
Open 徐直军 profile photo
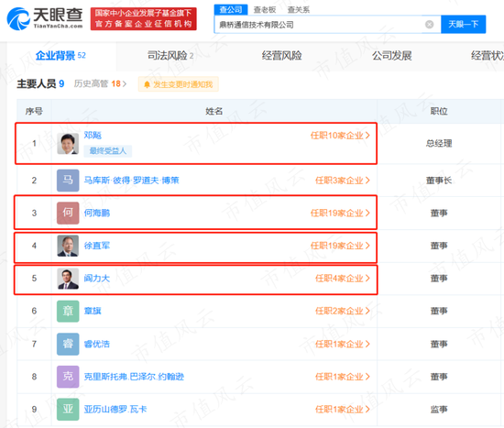pos(68,246)
